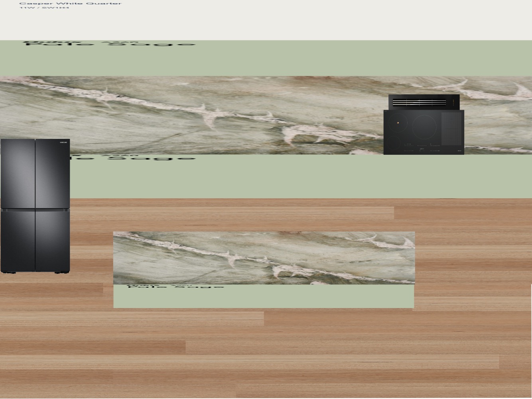Click the left cooktop zone with gold dot
Image resolution: width=532 pixels, height=399 pixels.
(x=398, y=123)
